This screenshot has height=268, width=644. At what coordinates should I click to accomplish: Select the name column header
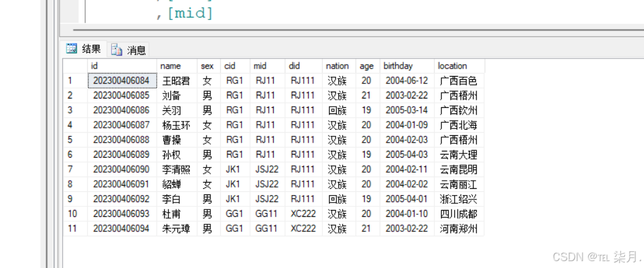[177, 66]
